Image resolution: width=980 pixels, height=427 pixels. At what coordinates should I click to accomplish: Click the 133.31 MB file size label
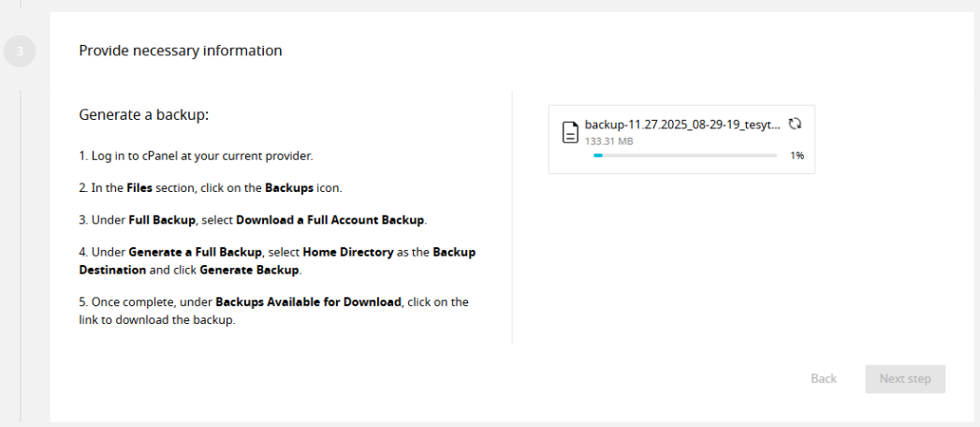609,141
